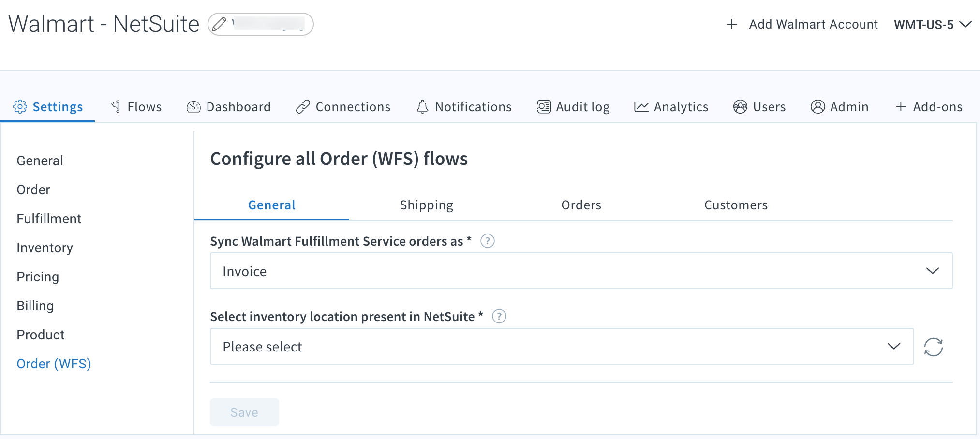This screenshot has width=980, height=439.
Task: Open help for Sync Walmart Fulfillment Service orders
Action: (x=487, y=241)
